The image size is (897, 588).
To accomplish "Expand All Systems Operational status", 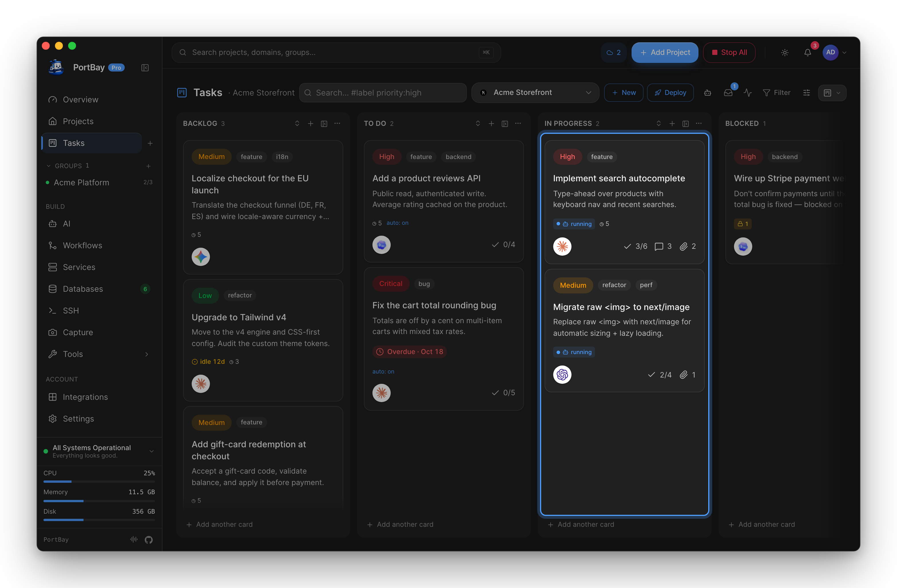I will (152, 451).
